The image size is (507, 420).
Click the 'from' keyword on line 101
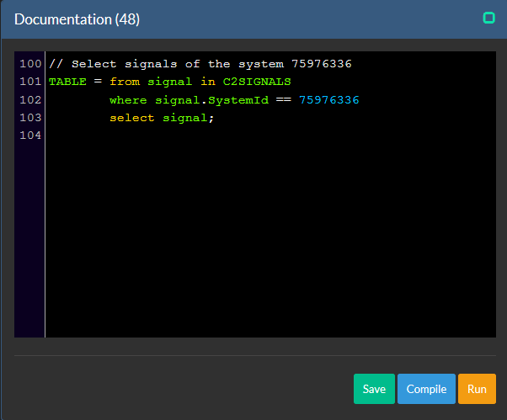[x=124, y=82]
